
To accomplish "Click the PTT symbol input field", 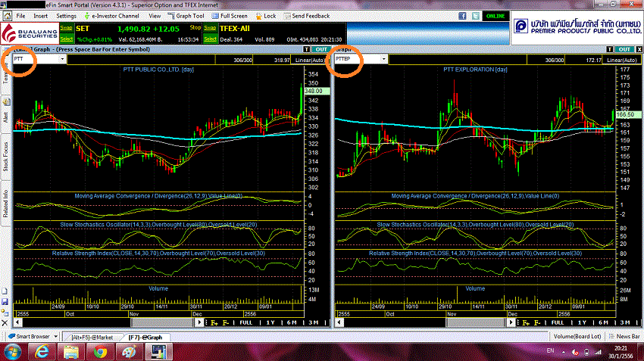I will (36, 59).
